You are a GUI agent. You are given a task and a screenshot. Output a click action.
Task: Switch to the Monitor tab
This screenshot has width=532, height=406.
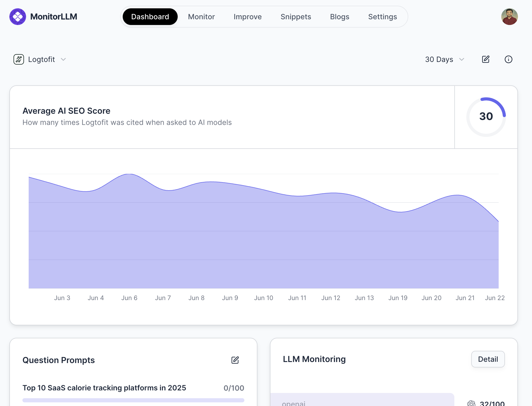click(x=201, y=17)
